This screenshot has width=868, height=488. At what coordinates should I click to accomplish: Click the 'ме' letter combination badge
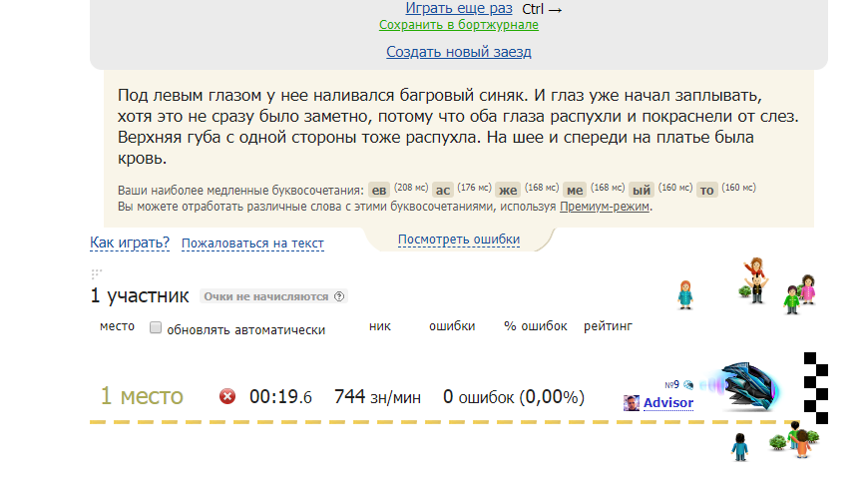pyautogui.click(x=575, y=190)
